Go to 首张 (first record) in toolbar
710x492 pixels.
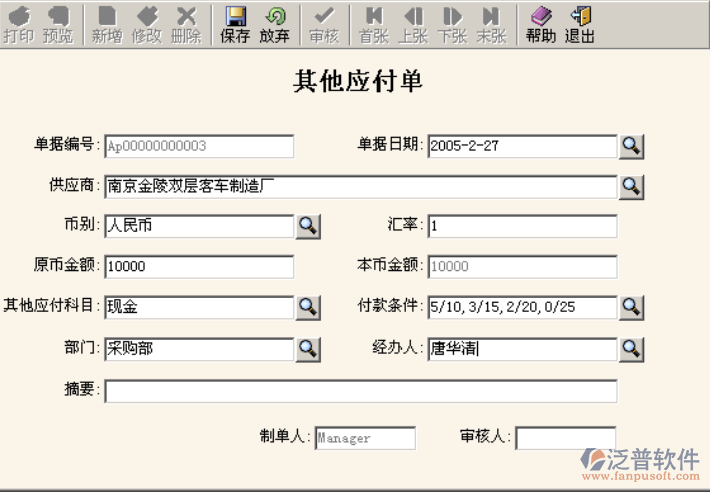click(x=374, y=25)
